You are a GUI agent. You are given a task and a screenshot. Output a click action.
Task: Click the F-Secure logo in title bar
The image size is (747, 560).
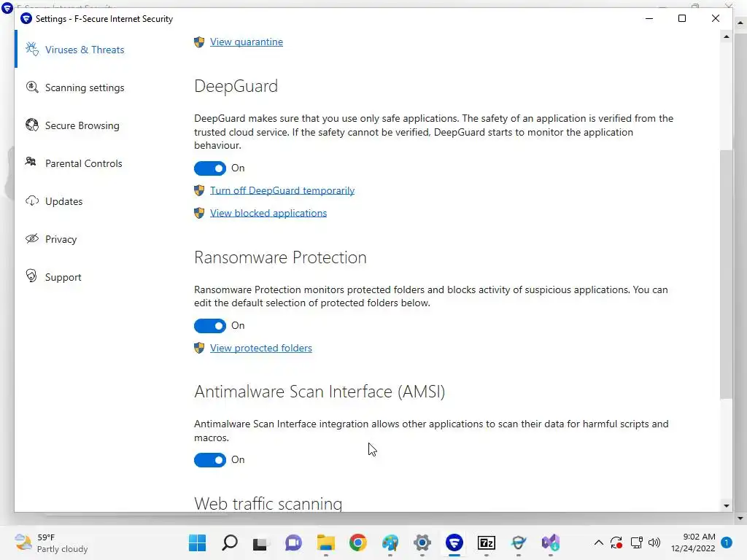pyautogui.click(x=26, y=18)
